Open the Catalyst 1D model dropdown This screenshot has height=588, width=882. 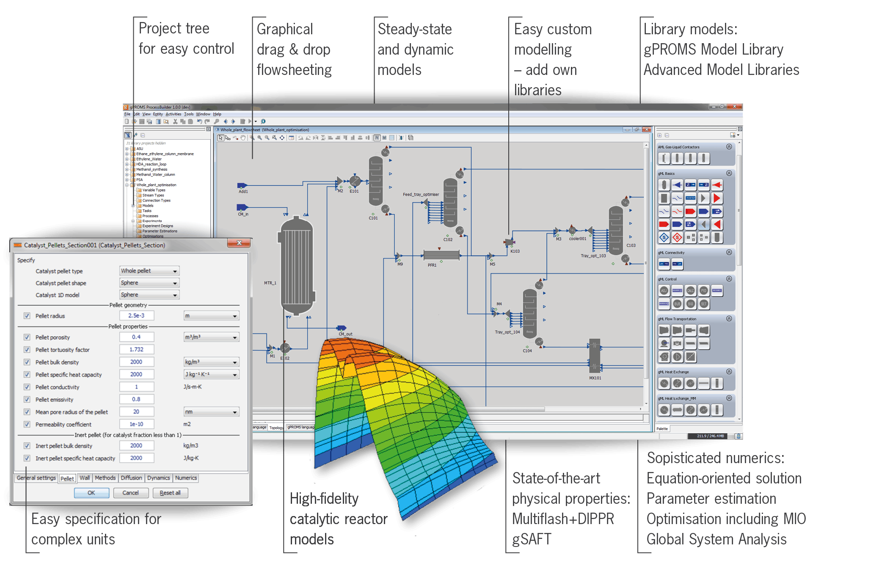pyautogui.click(x=149, y=295)
